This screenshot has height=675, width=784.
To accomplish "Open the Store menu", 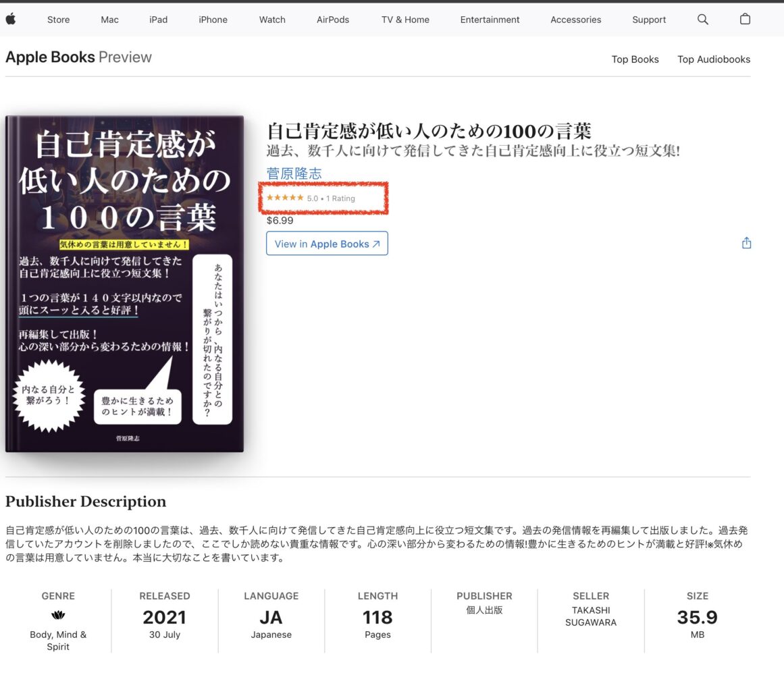I will point(59,20).
